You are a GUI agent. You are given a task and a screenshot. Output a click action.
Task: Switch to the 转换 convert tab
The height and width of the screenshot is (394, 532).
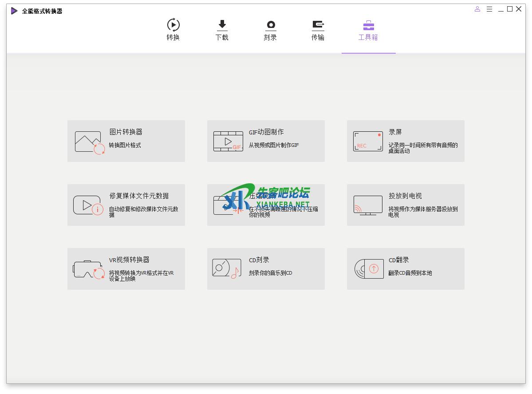[173, 30]
